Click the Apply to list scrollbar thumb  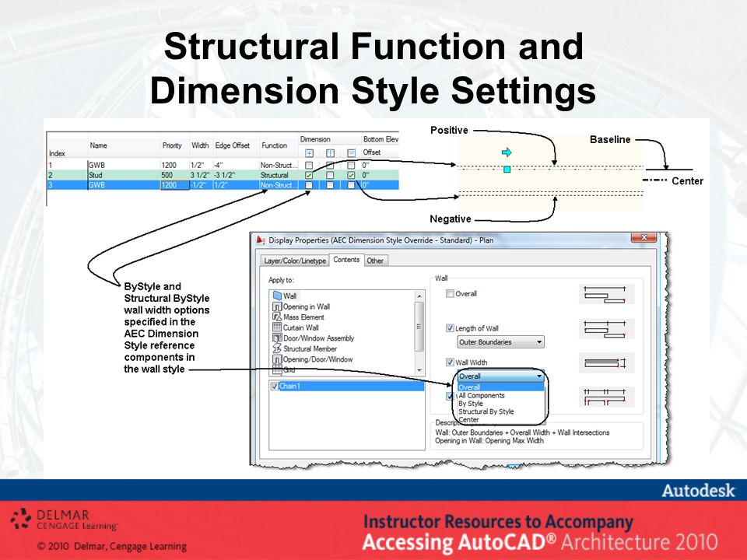[x=419, y=326]
